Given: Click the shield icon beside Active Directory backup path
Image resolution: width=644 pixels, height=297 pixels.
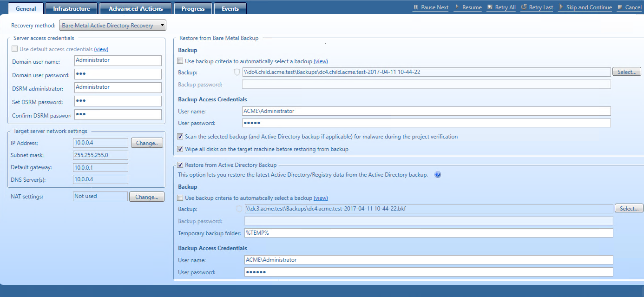Looking at the screenshot, I should tap(239, 209).
